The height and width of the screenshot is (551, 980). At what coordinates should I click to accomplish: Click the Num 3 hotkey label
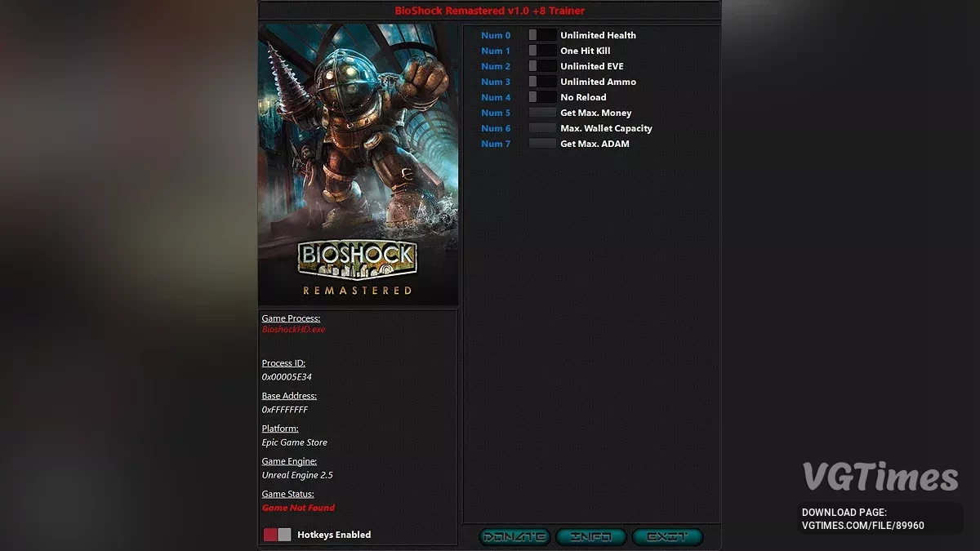click(x=496, y=82)
